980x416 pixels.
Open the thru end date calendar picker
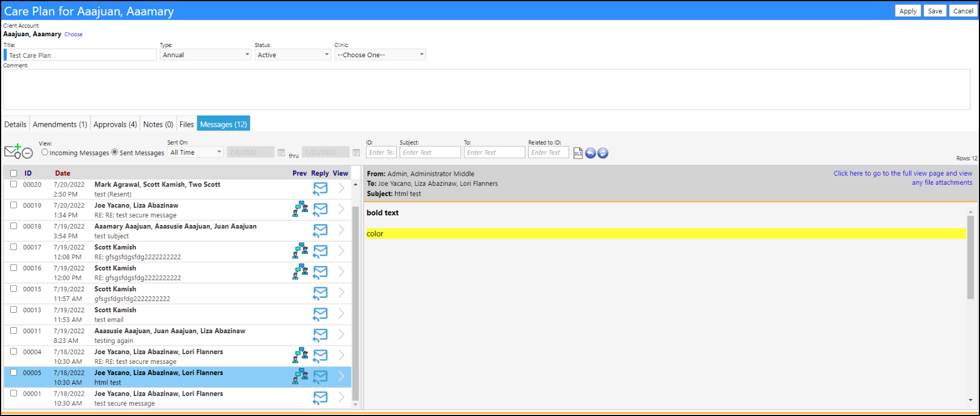click(x=356, y=152)
